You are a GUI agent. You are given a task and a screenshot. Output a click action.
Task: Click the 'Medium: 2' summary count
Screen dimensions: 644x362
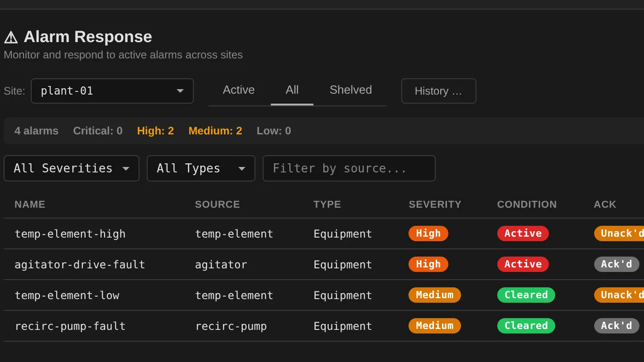[x=215, y=131]
